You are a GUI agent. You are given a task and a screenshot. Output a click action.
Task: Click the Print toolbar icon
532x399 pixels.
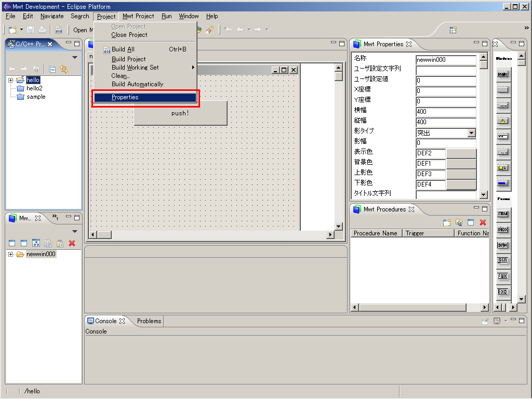[x=42, y=30]
